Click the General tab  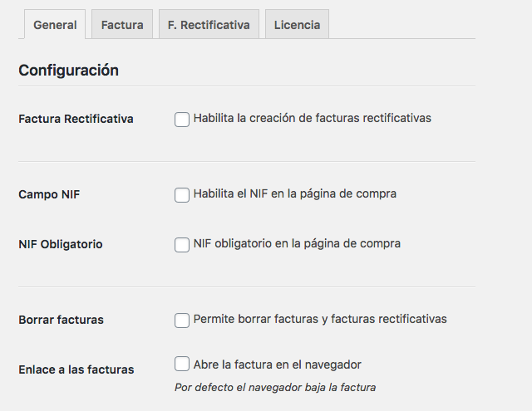pyautogui.click(x=55, y=24)
